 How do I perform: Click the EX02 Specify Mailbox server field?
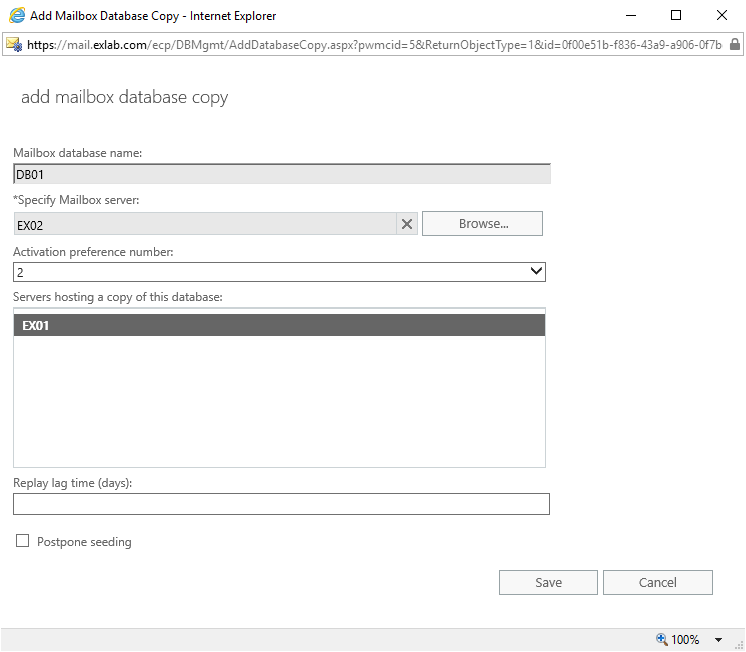(205, 224)
